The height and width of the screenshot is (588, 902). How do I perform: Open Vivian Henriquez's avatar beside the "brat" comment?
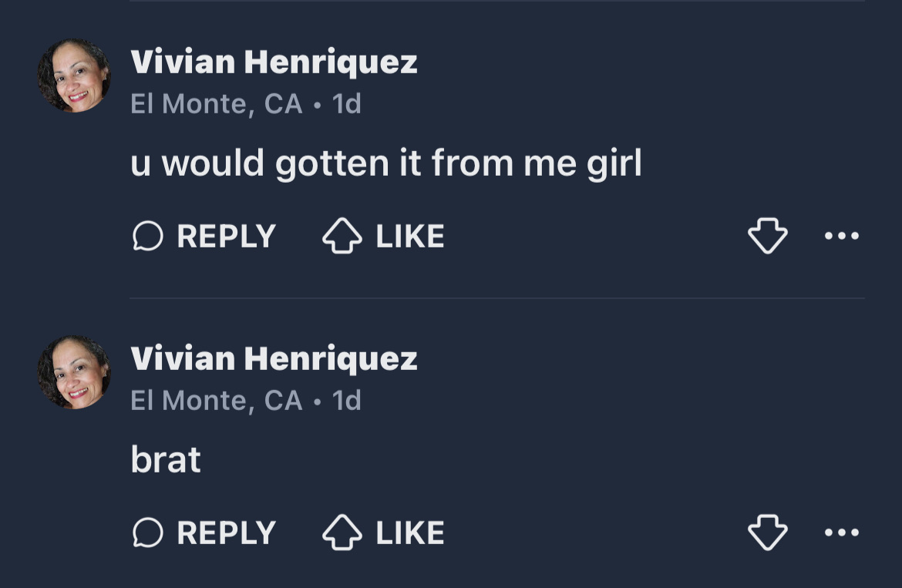[74, 372]
